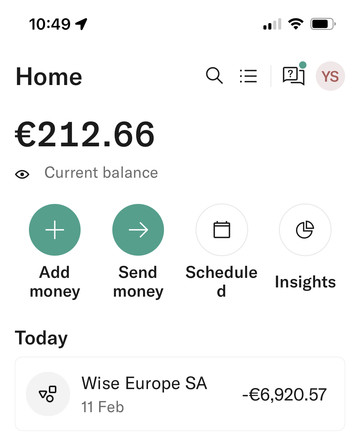Screen dimensions: 360x443
Task: Tap the transaction category shapes icon
Action: point(48,394)
